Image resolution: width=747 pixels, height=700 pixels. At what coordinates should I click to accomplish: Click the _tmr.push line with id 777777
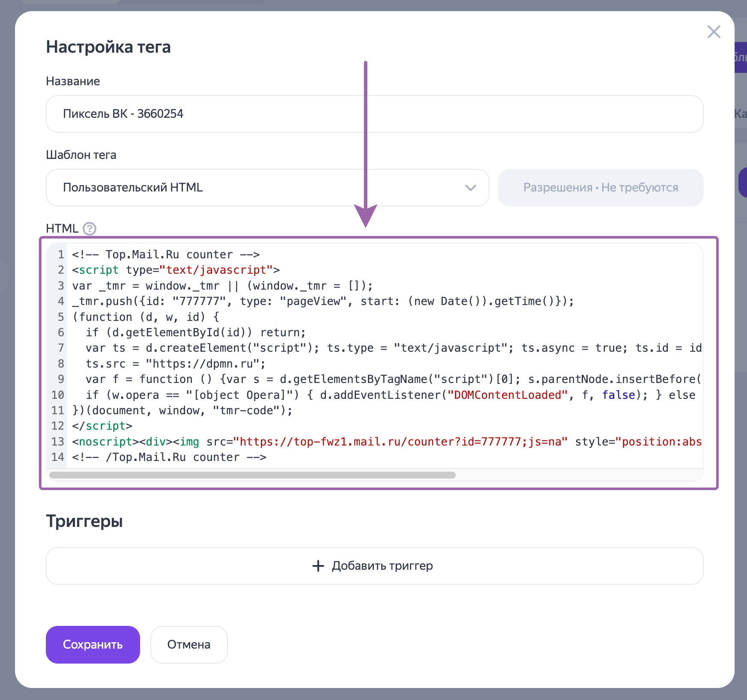point(323,302)
